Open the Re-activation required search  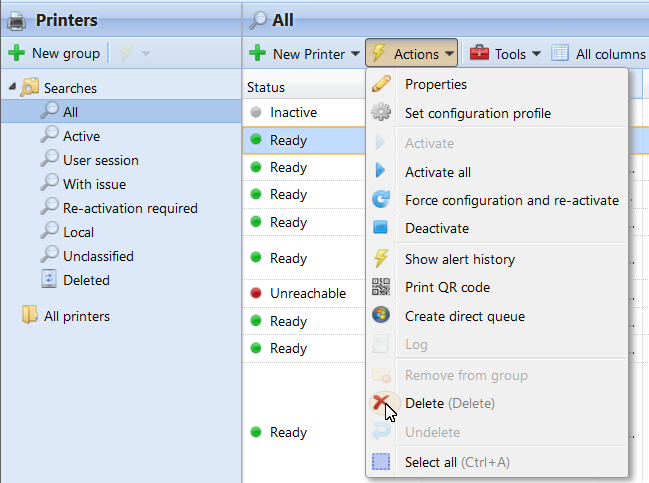pos(130,208)
